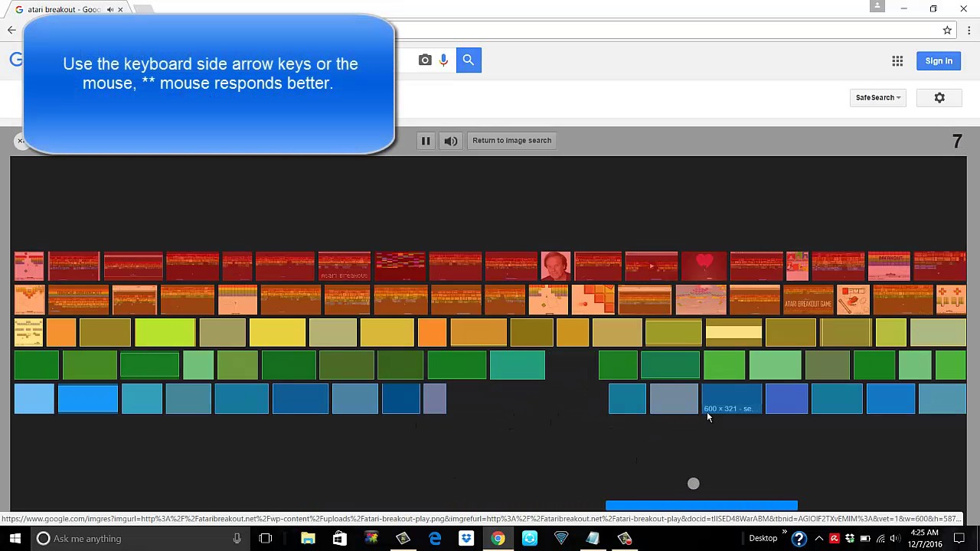Click the Cortana search box
The height and width of the screenshot is (551, 980).
pos(142,539)
